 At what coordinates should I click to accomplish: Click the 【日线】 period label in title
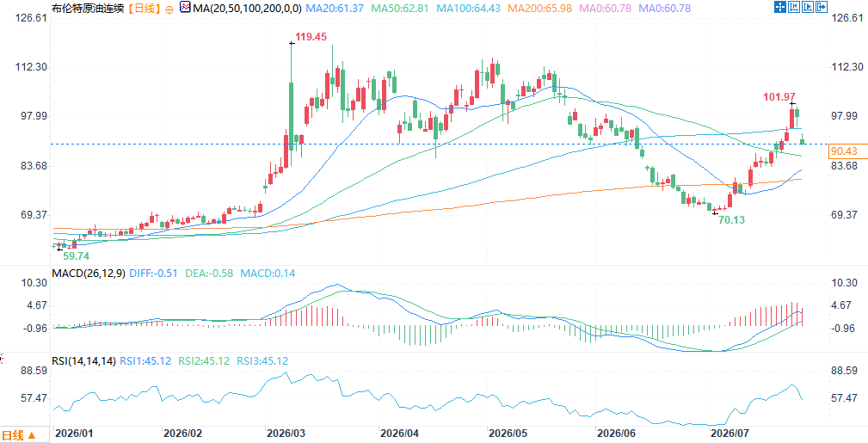click(x=144, y=9)
